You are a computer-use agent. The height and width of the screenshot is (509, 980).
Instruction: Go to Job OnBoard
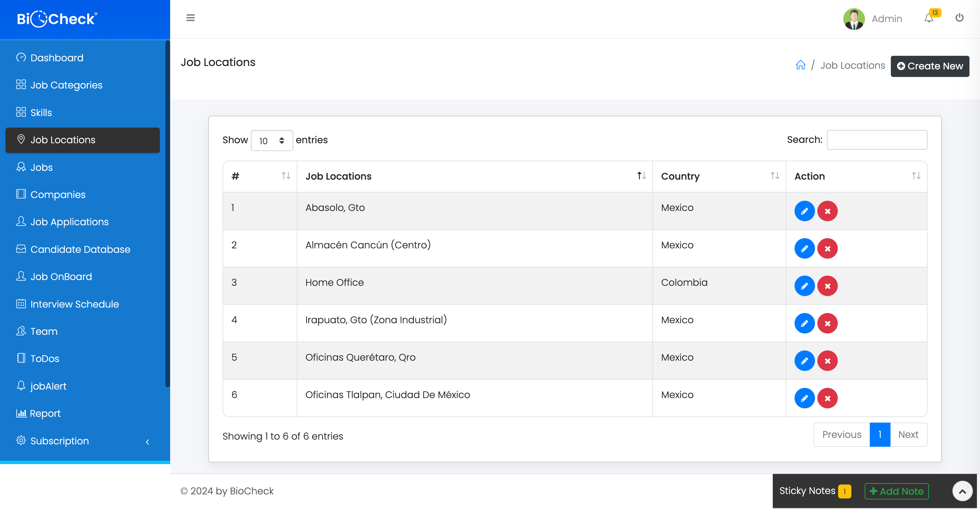coord(83,277)
